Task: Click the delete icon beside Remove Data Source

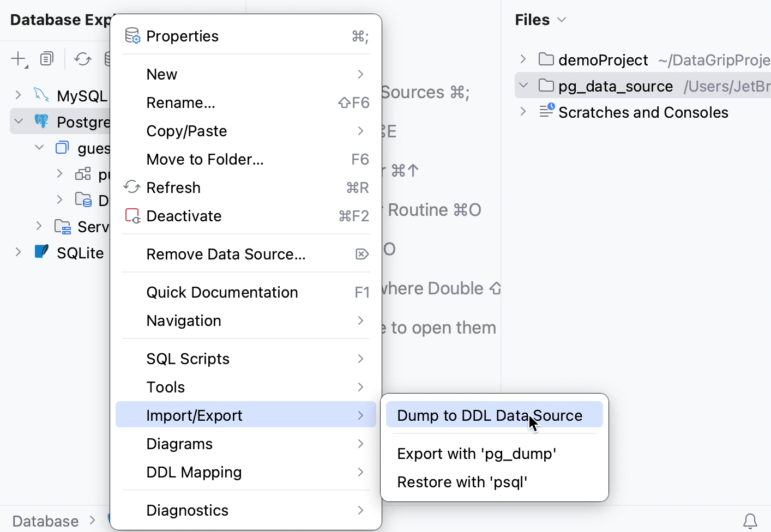Action: pyautogui.click(x=362, y=254)
